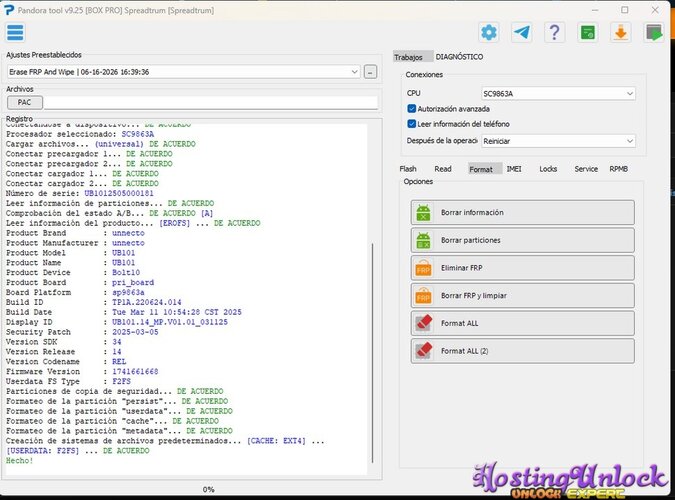Expand the CPU SC9863A dropdown
Viewport: 675px width, 500px height.
(x=558, y=93)
